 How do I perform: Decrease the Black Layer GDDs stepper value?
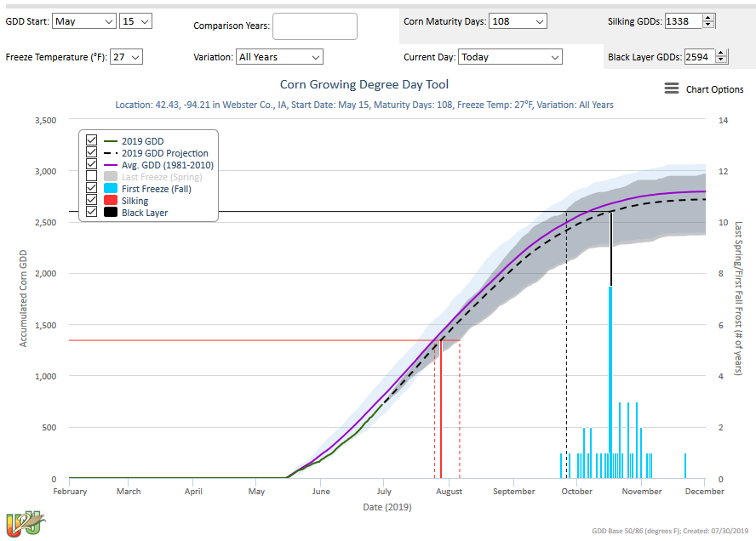tap(722, 61)
